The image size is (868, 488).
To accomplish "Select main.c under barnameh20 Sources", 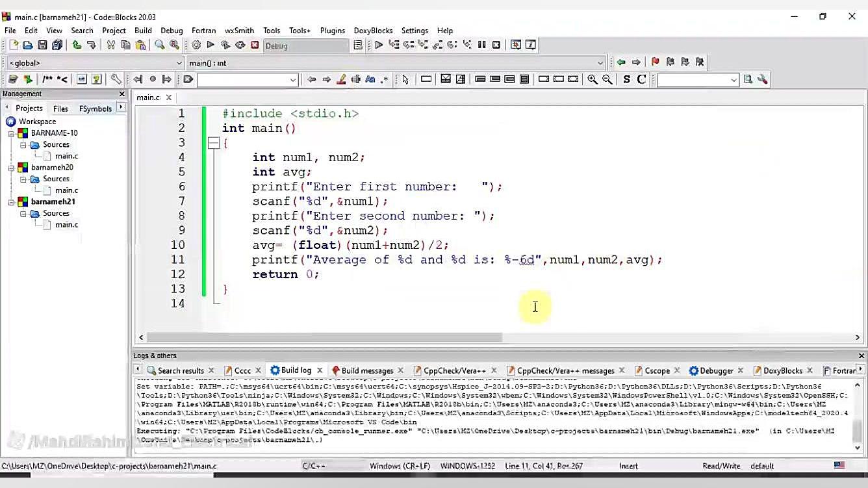I will tap(66, 190).
